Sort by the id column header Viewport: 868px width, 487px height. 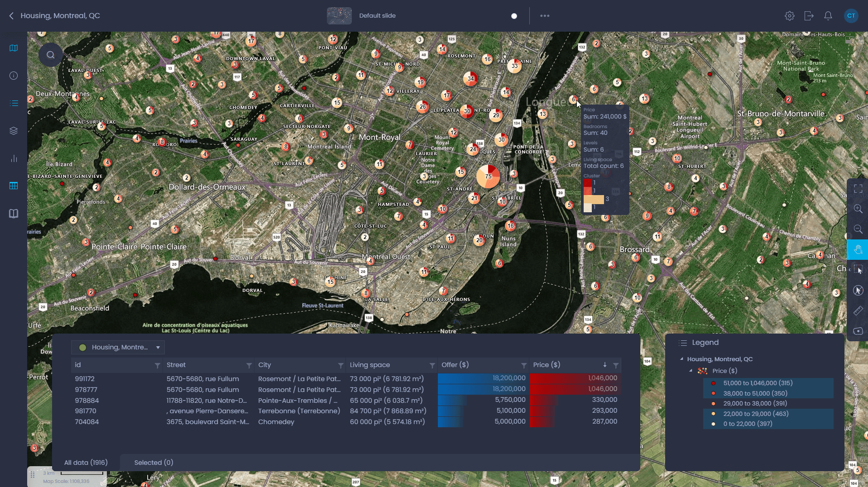pyautogui.click(x=78, y=365)
